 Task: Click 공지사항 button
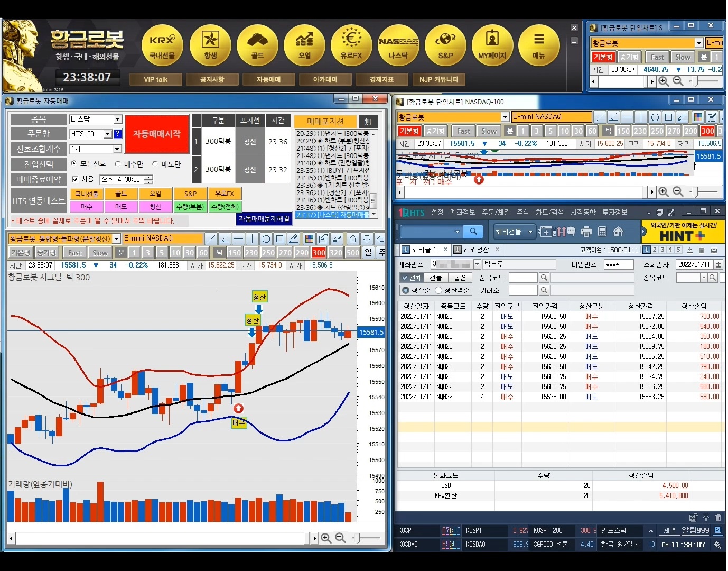[x=212, y=79]
